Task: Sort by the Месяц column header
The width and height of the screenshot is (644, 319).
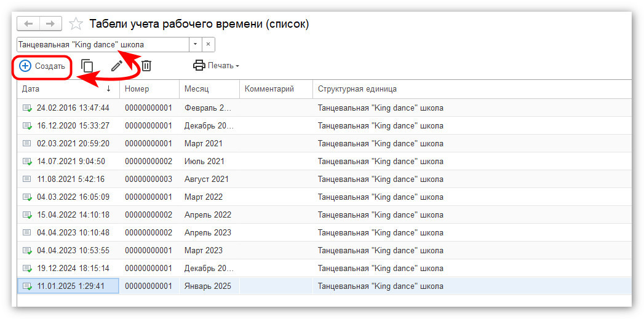Action: tap(210, 89)
